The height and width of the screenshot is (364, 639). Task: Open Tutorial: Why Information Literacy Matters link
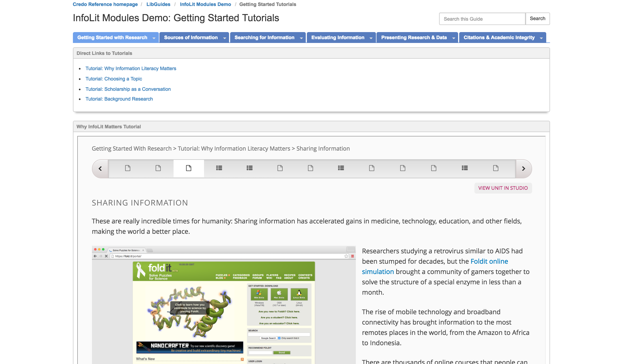[x=131, y=69]
